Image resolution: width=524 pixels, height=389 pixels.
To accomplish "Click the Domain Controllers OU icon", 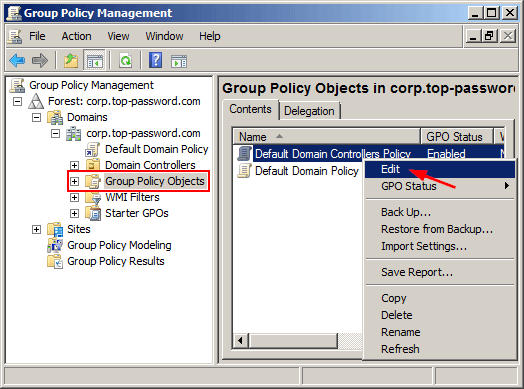I will pos(93,165).
